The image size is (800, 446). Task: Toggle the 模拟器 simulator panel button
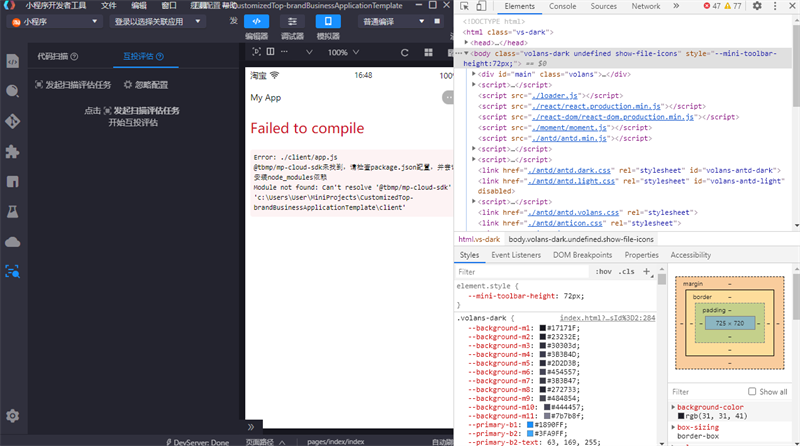click(x=328, y=21)
